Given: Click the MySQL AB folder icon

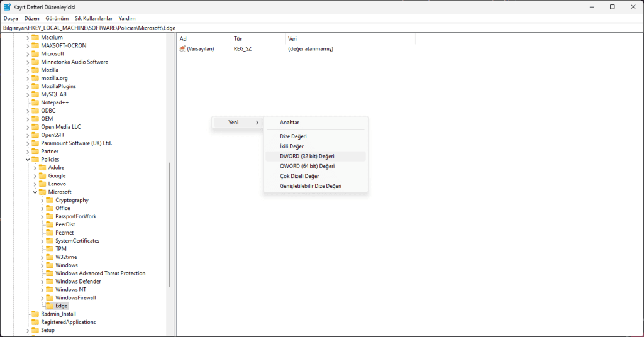Looking at the screenshot, I should [35, 94].
